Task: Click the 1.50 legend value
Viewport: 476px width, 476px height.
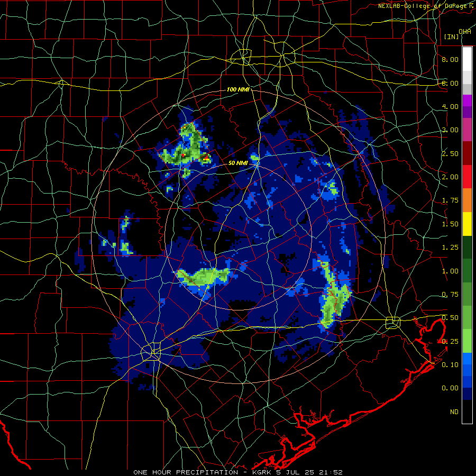Action: click(450, 224)
